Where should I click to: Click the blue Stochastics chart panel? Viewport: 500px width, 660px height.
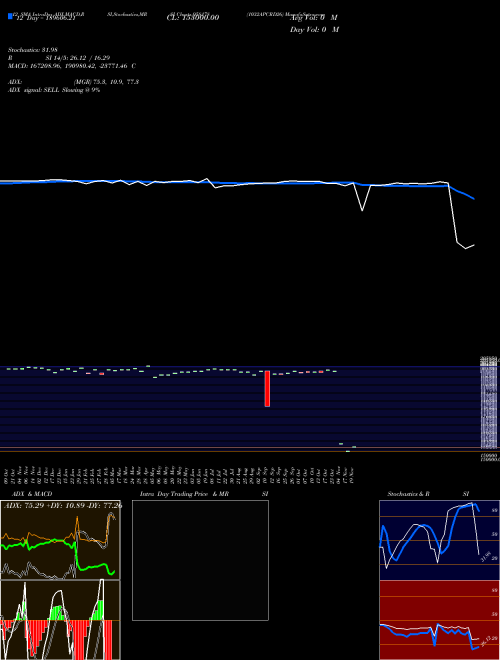439,540
